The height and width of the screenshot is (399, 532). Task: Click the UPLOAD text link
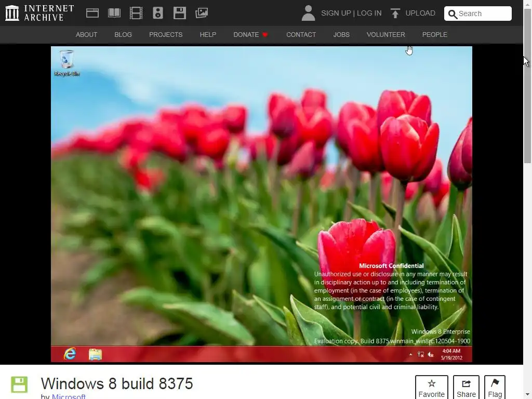420,13
